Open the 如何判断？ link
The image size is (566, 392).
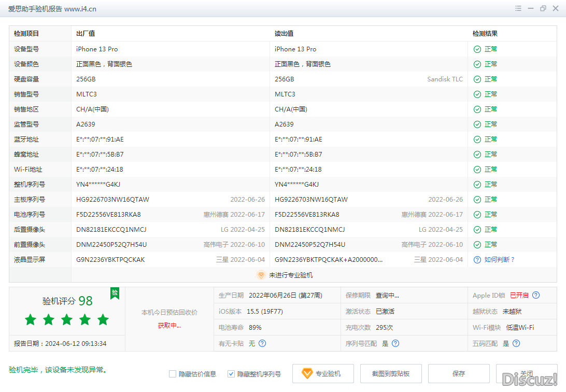pos(499,260)
